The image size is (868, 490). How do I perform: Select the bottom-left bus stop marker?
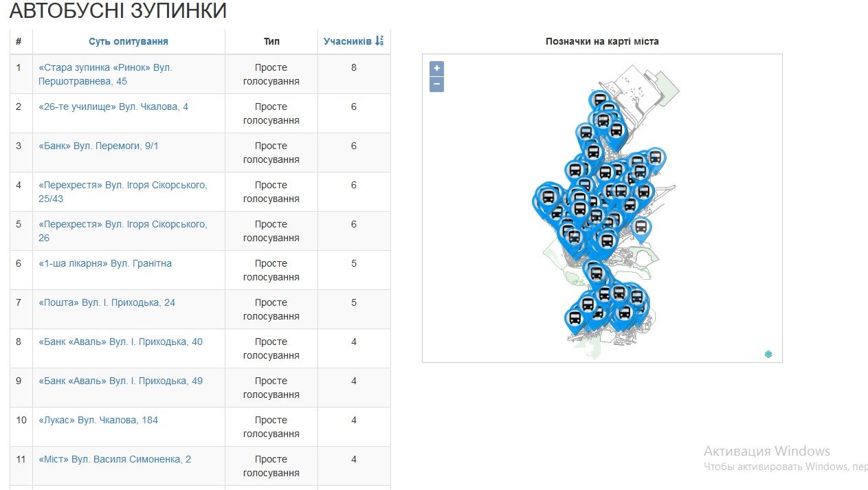click(x=575, y=318)
